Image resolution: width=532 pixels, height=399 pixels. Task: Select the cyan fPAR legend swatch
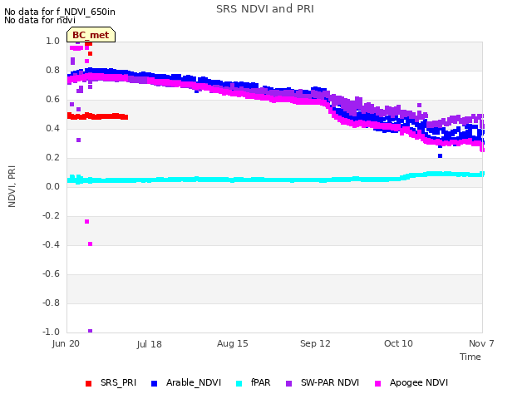239,383
